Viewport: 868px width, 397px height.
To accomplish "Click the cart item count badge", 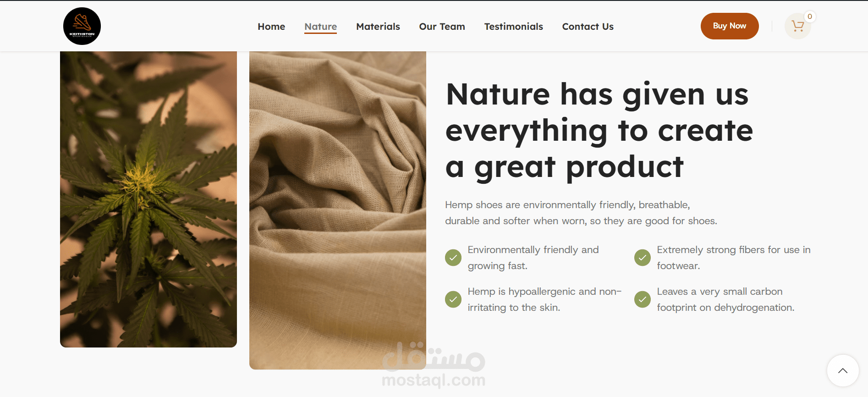I will 810,17.
